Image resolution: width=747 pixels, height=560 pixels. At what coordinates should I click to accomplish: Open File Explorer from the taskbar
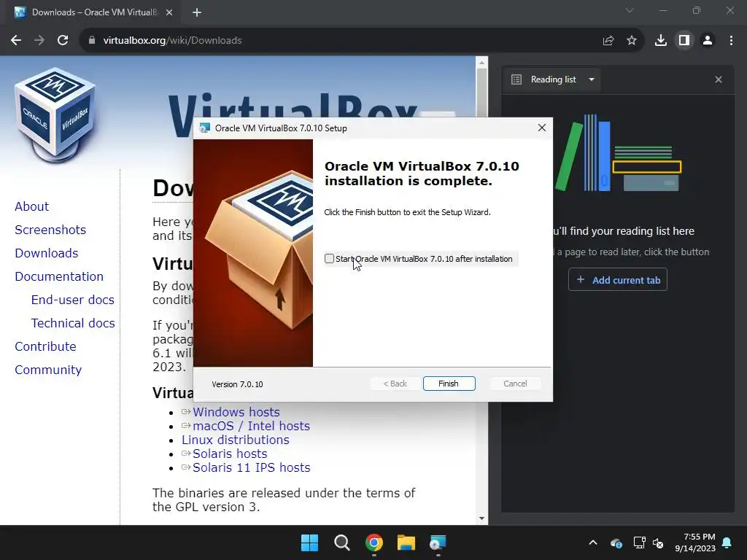coord(406,542)
